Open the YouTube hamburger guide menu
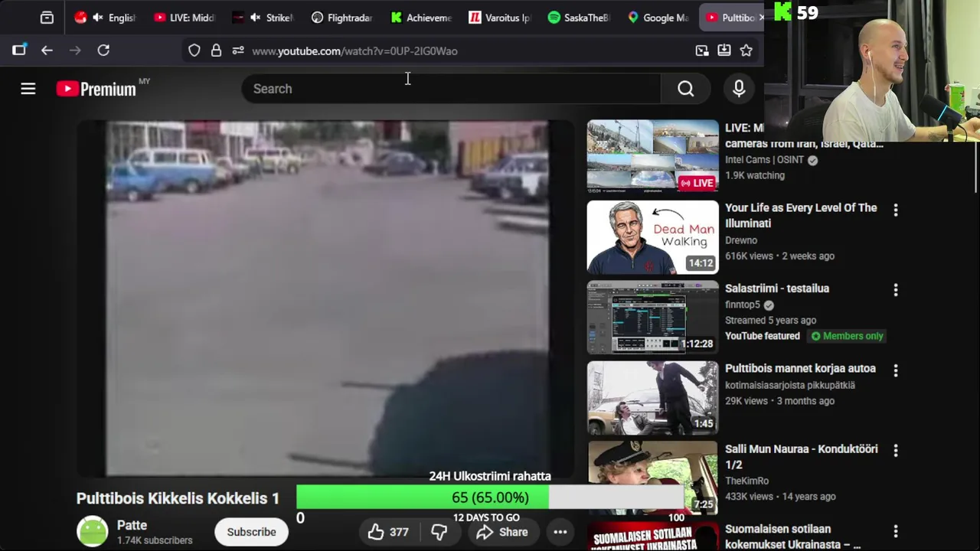The image size is (980, 551). tap(28, 89)
